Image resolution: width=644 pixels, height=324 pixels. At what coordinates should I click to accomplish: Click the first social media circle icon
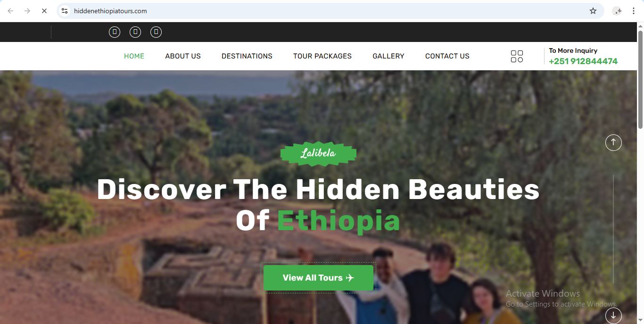[x=115, y=32]
